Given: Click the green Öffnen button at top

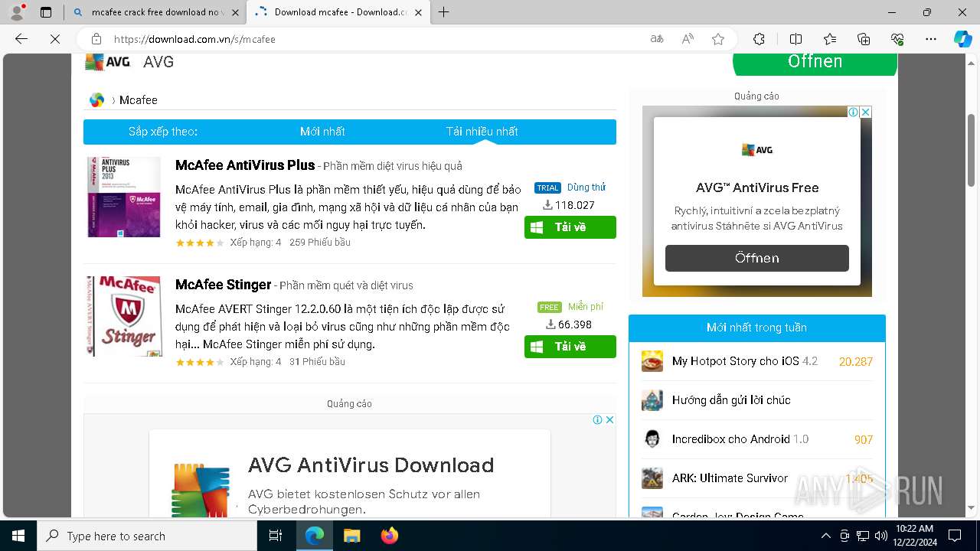Looking at the screenshot, I should [x=815, y=63].
